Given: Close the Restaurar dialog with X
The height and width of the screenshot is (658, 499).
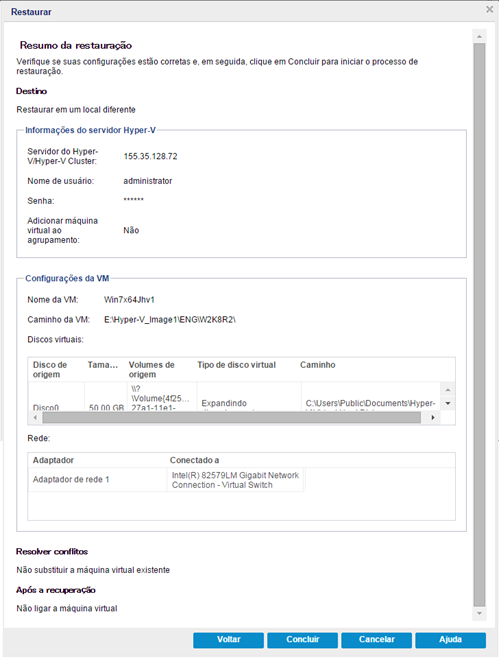Looking at the screenshot, I should pyautogui.click(x=489, y=9).
